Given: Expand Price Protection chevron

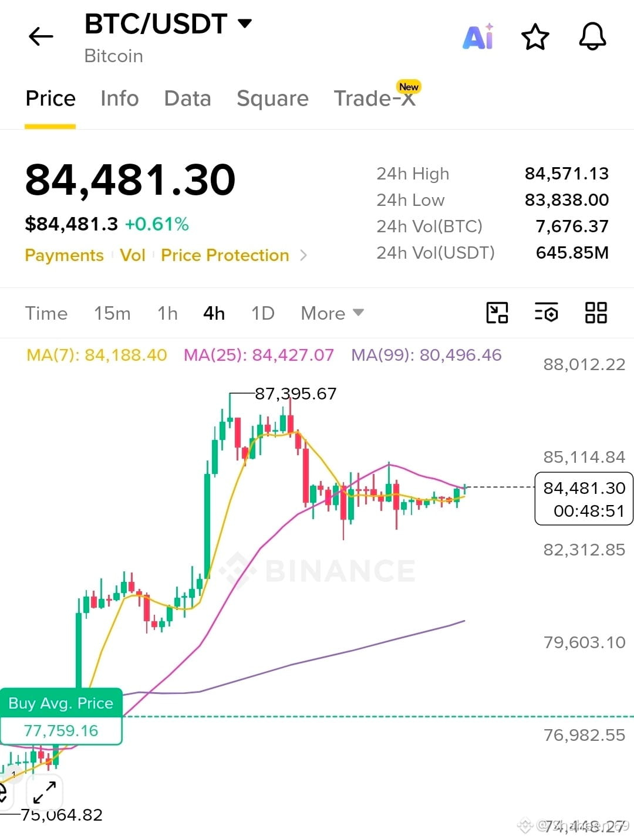Looking at the screenshot, I should [303, 255].
